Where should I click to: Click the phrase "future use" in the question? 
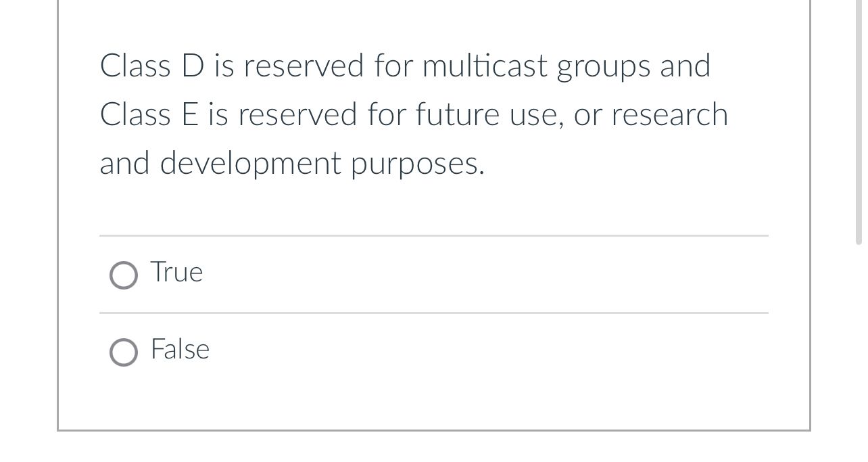click(488, 114)
